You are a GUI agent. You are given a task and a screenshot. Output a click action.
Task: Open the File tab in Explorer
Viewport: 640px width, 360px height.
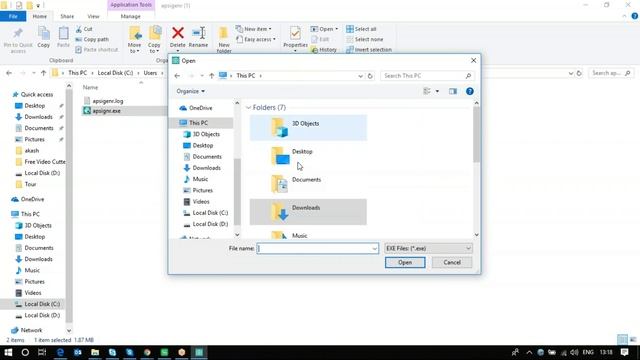(x=13, y=16)
